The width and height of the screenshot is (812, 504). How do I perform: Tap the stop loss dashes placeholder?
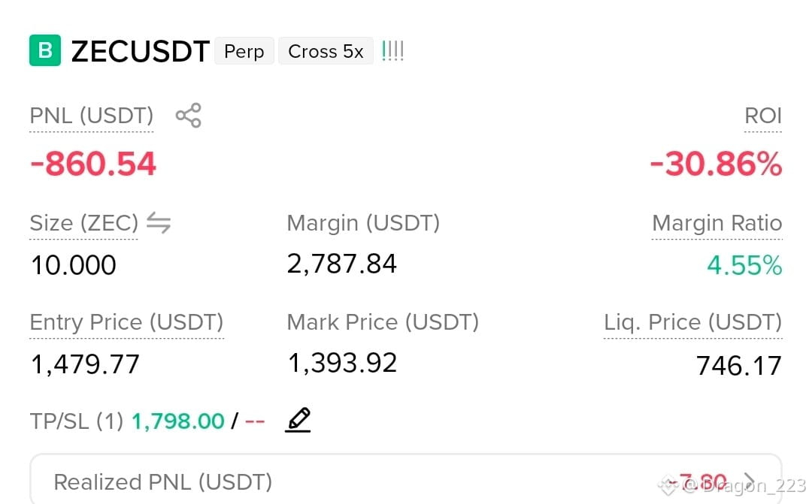(x=255, y=421)
